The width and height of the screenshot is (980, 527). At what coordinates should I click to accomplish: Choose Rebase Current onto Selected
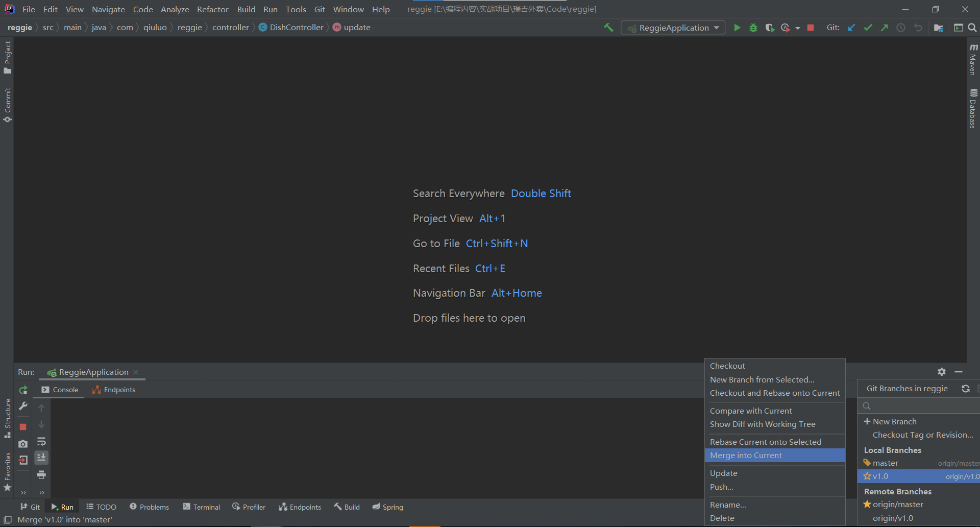tap(775, 442)
